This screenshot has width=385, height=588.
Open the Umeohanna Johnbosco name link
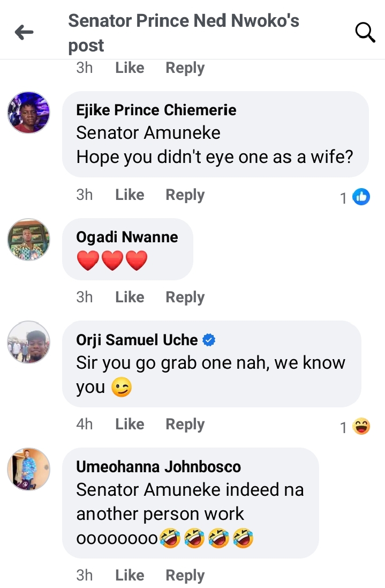[158, 467]
